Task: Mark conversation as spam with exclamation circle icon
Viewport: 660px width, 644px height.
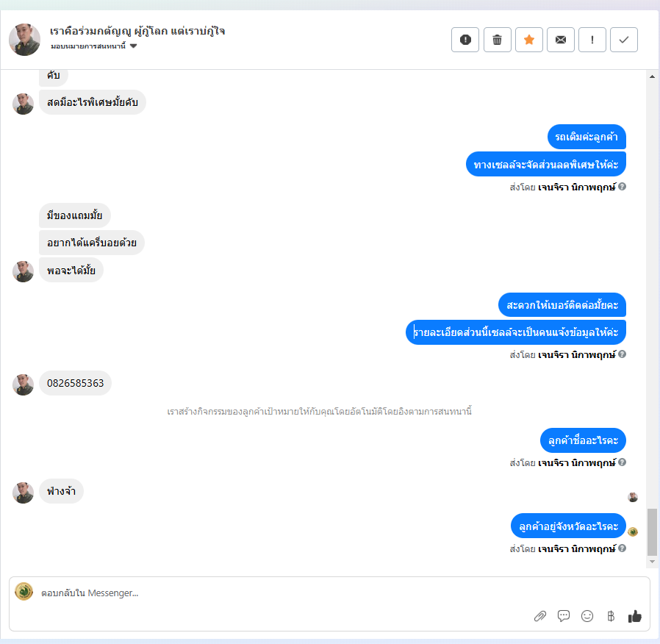Action: 465,40
